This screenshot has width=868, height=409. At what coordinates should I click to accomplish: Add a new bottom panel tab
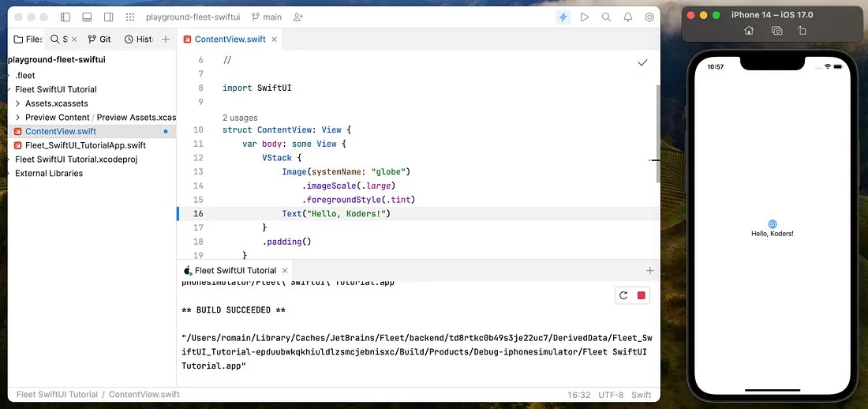650,271
